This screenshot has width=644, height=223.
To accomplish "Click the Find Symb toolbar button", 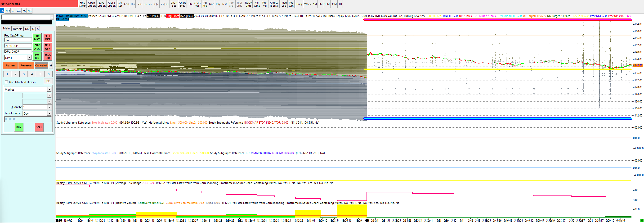I will click(82, 4).
